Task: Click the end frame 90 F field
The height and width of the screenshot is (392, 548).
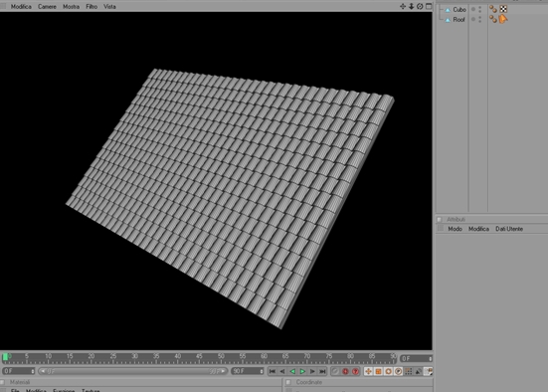Action: [x=248, y=371]
